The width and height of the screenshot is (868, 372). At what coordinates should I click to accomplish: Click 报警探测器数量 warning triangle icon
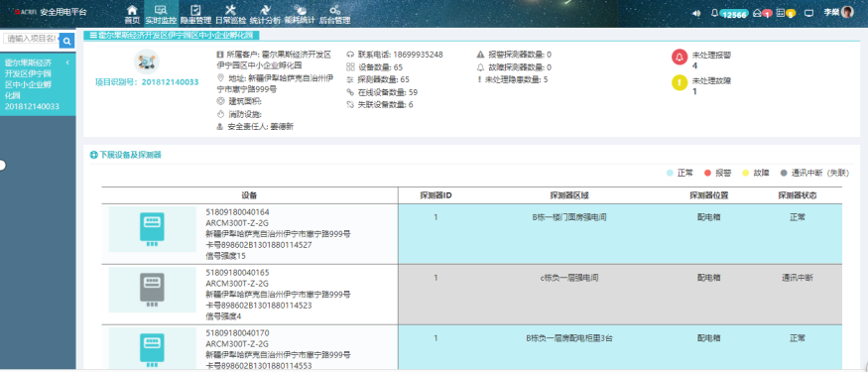480,55
